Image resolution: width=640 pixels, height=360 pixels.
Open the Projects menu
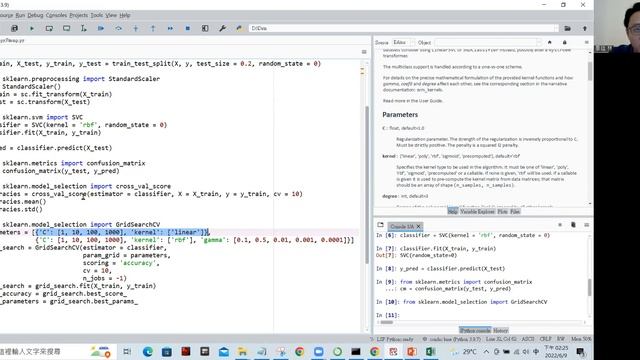click(x=78, y=15)
